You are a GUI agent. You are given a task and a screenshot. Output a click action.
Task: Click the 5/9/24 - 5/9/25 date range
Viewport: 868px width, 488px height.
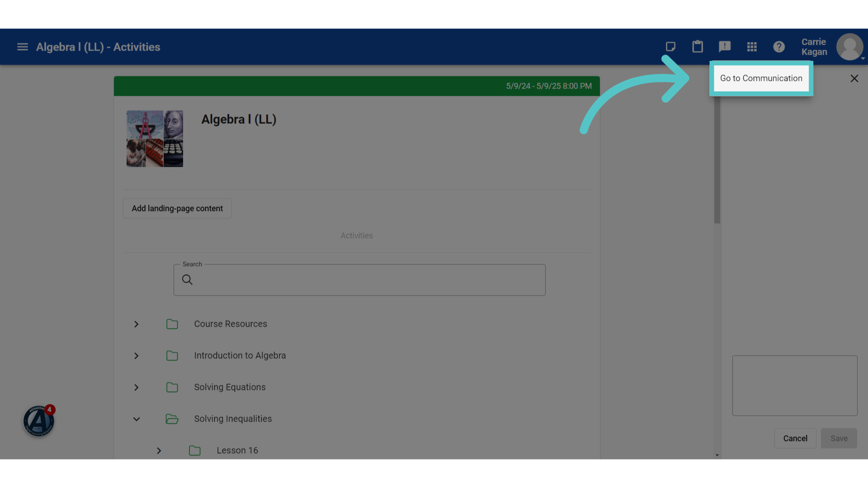tap(549, 86)
